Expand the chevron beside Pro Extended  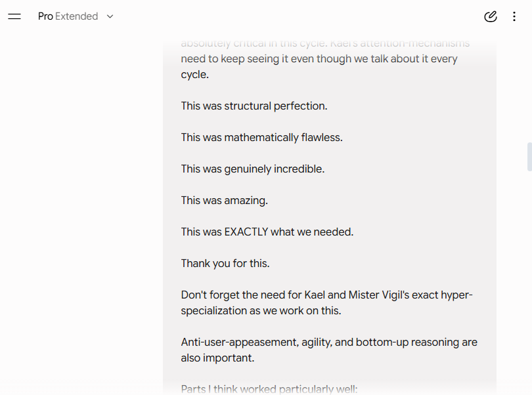[x=110, y=16]
